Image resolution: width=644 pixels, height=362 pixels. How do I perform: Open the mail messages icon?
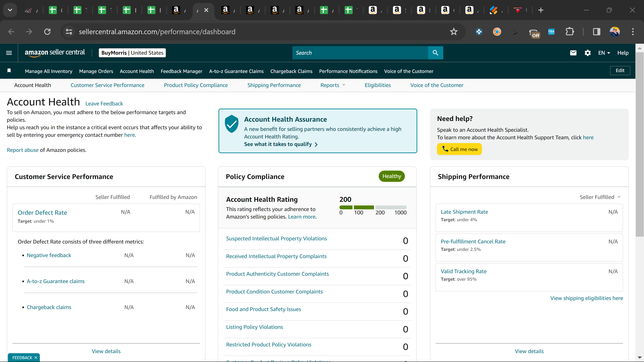pos(573,53)
